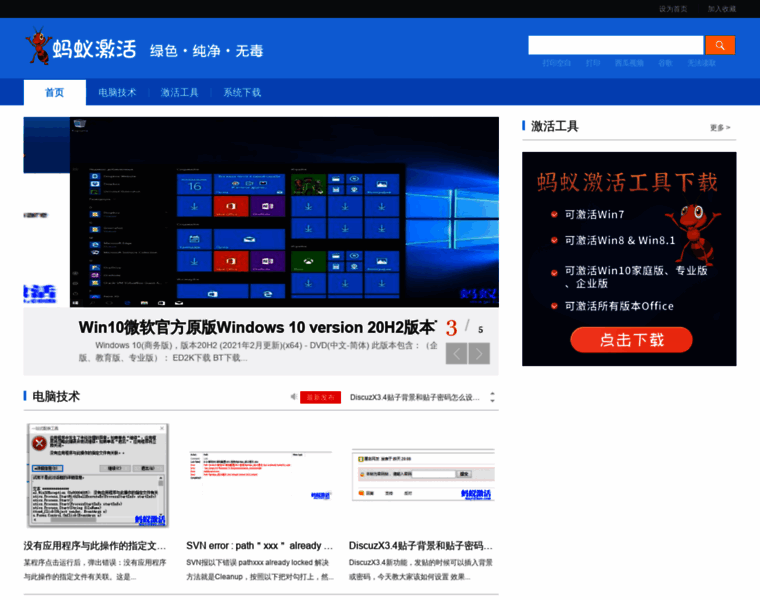Image resolution: width=760 pixels, height=600 pixels.
Task: Click 可激活Win8 & Win8.1 line in banner
Action: pyautogui.click(x=619, y=240)
